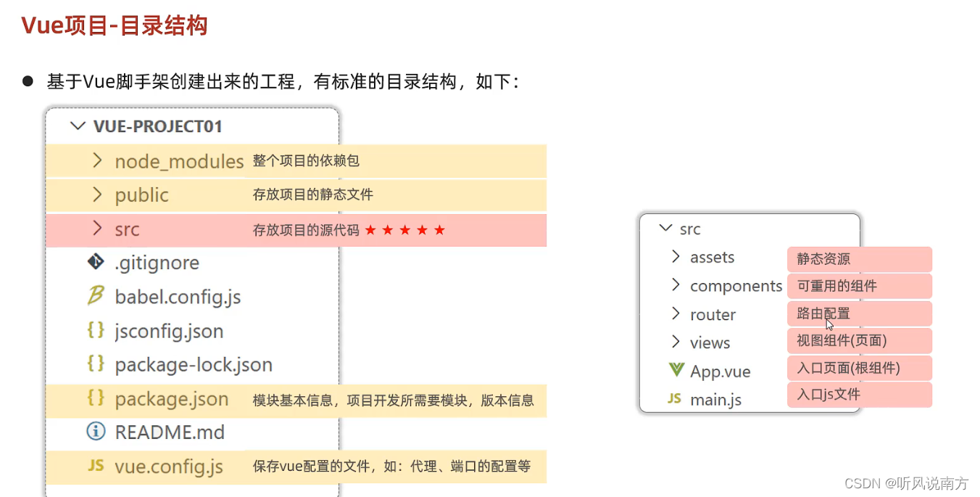Select the node_modules folder name

click(179, 161)
